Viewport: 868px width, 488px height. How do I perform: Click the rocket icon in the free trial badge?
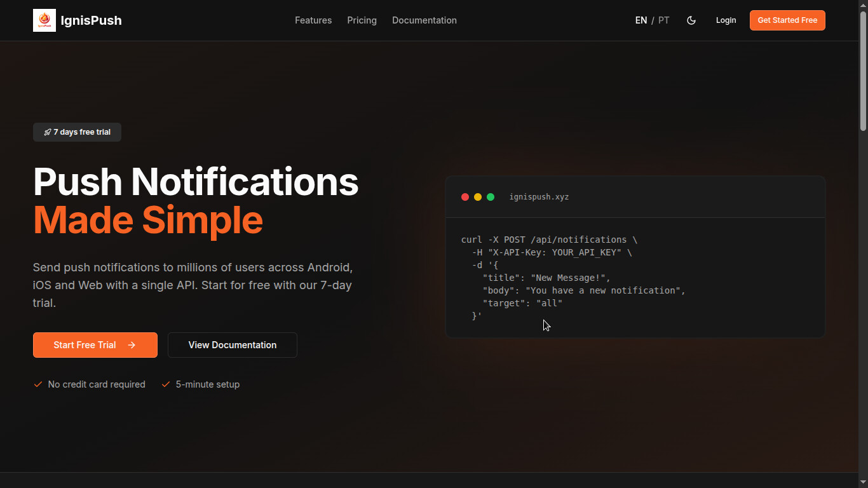48,132
